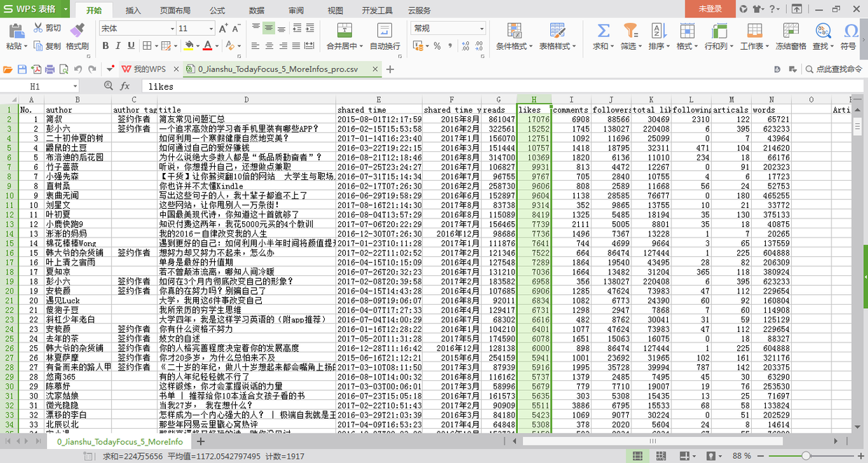
Task: Insert a Symbol (符号) via omega icon
Action: click(850, 30)
